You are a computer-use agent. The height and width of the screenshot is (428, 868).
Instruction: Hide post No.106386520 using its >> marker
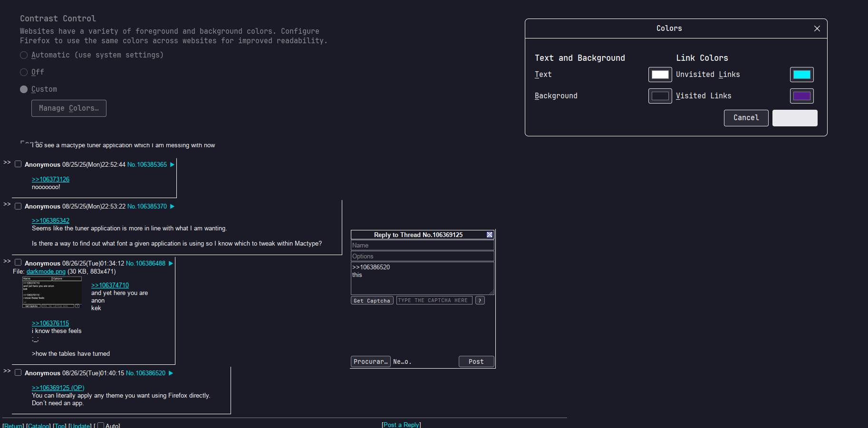[x=7, y=371]
